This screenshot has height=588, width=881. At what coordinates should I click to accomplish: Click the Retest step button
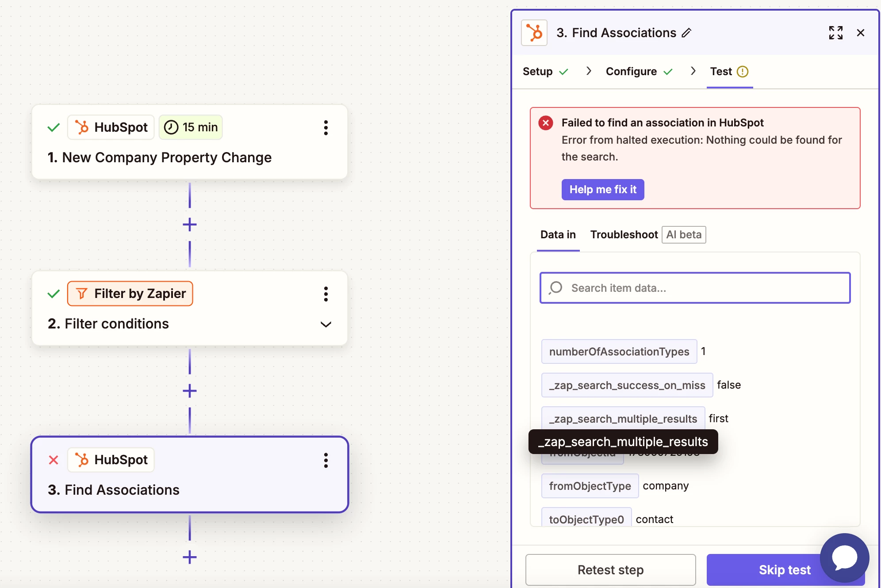[610, 570]
